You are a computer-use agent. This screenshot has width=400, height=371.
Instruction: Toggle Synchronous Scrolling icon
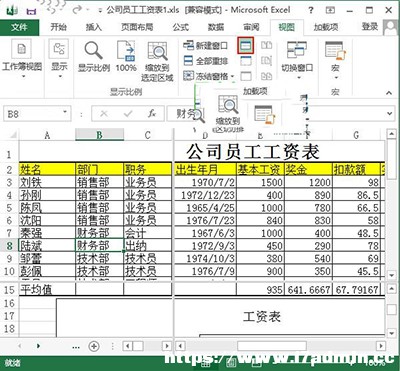point(266,61)
